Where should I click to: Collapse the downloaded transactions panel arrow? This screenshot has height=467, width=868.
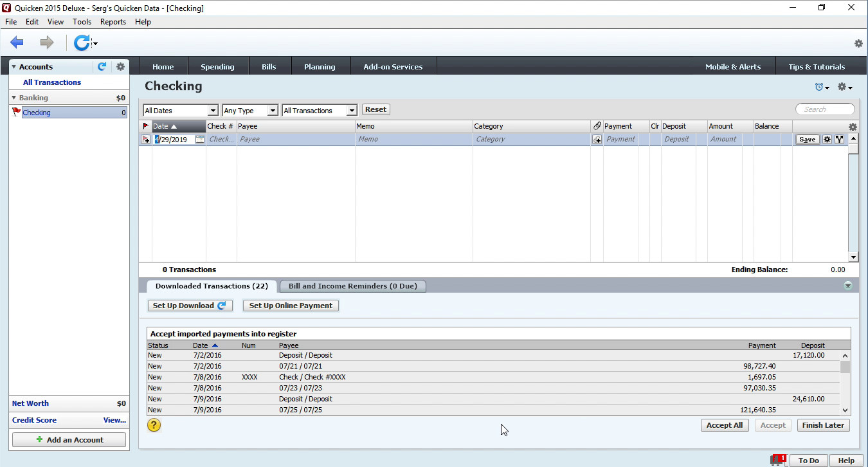[848, 286]
